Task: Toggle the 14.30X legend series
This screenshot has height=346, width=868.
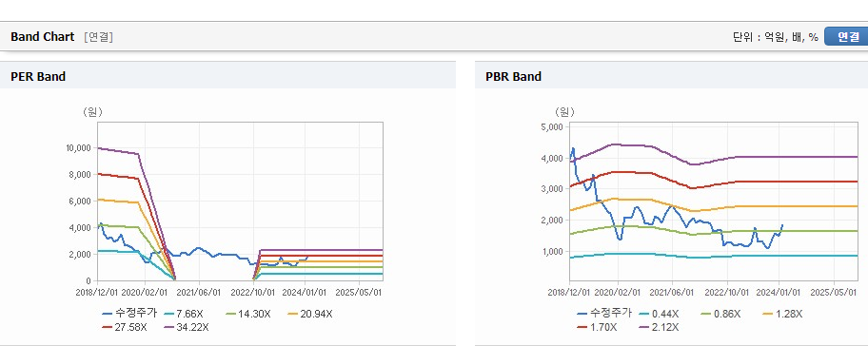Action: click(248, 314)
